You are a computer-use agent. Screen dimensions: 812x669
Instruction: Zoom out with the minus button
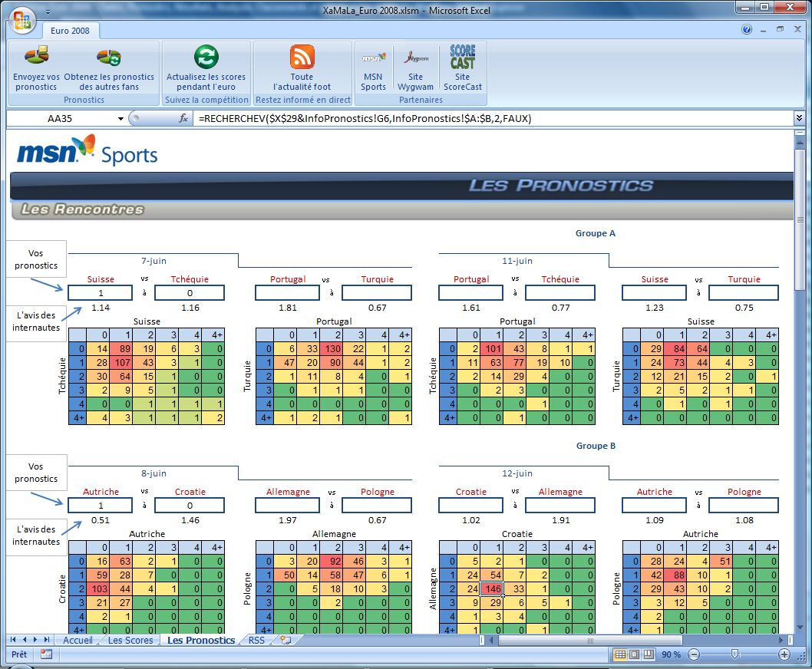click(x=694, y=654)
